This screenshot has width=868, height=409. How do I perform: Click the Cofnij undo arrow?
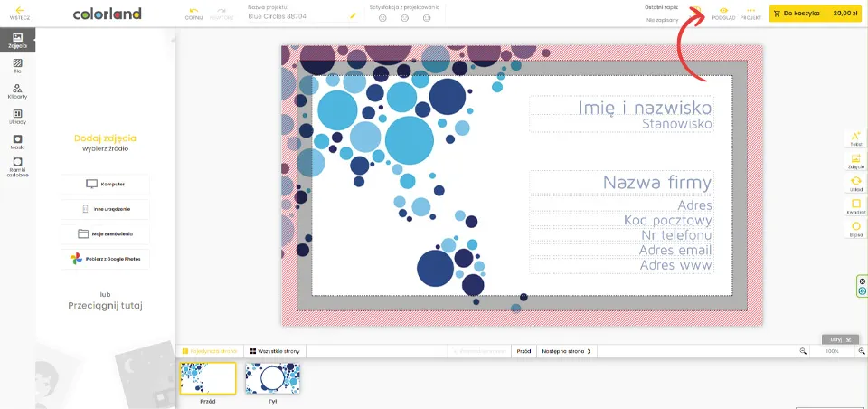tap(193, 14)
